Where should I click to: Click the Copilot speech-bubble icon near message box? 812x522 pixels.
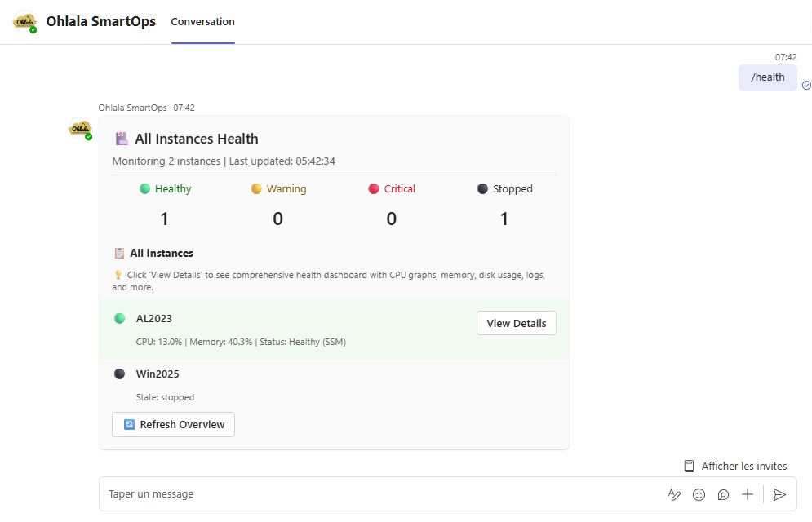pyautogui.click(x=723, y=494)
